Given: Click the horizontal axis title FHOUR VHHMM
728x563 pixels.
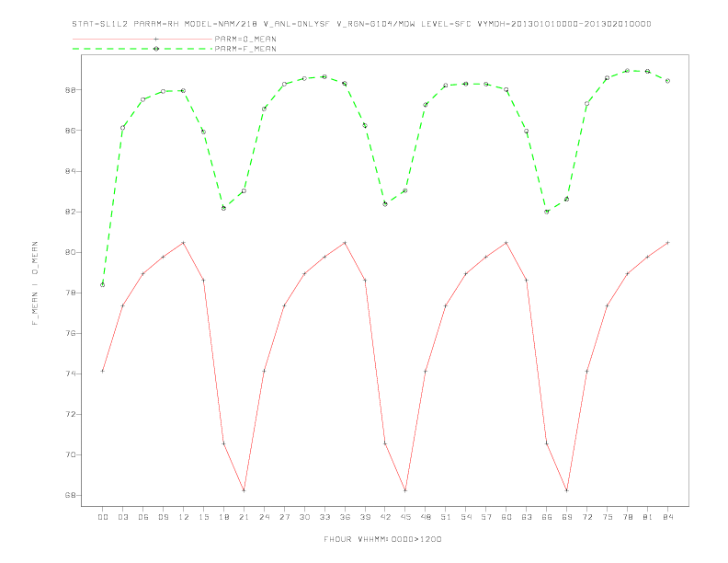Looking at the screenshot, I should [382, 539].
